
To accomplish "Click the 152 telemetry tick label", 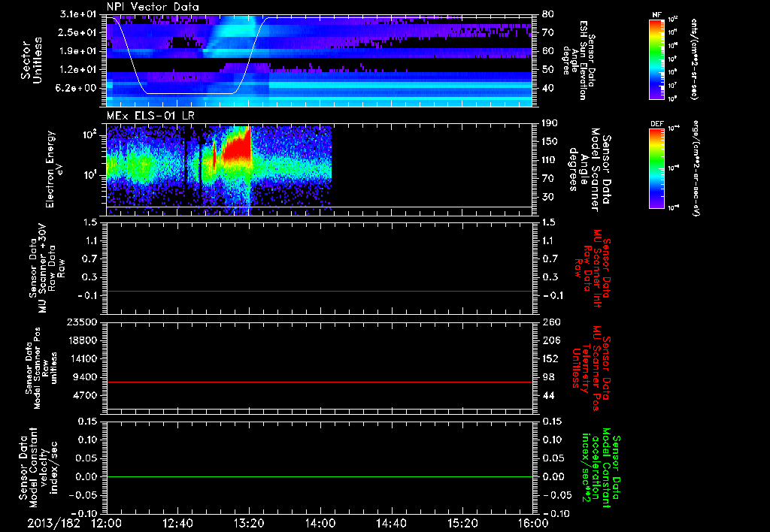I will (551, 358).
